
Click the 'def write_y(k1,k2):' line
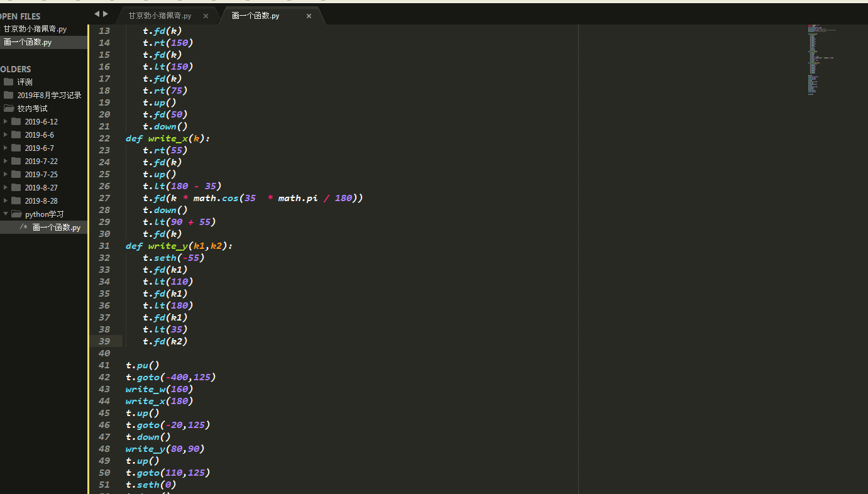179,246
